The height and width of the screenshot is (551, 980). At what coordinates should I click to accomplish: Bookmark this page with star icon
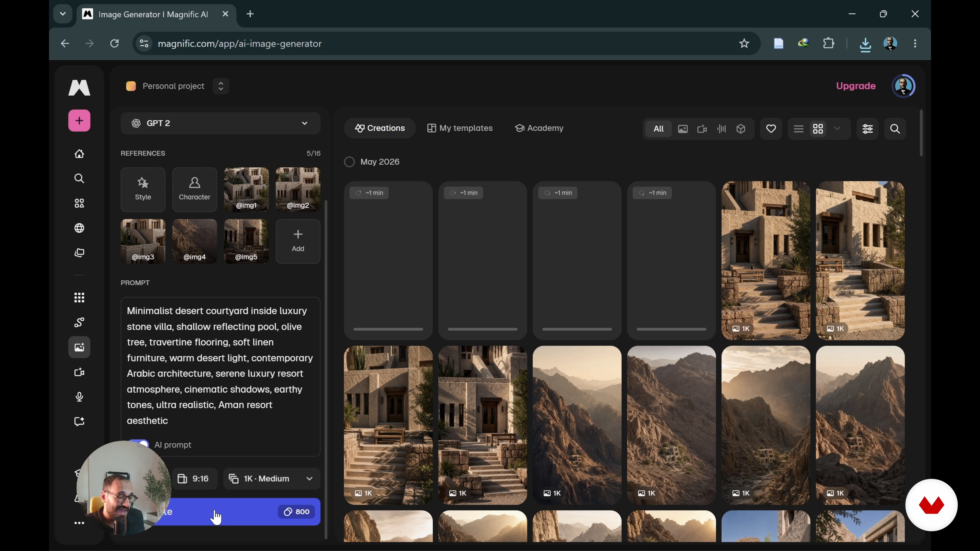744,44
